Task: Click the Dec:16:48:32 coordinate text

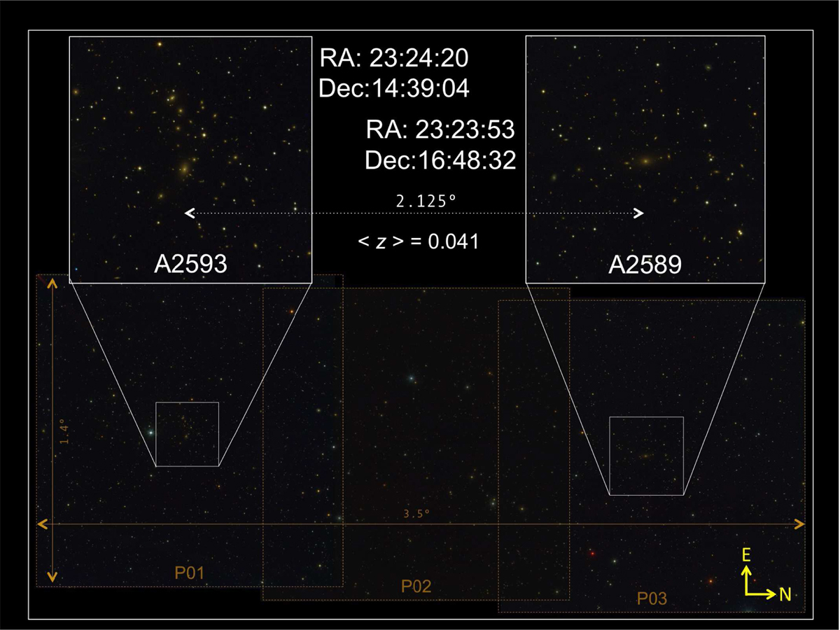Action: (440, 160)
